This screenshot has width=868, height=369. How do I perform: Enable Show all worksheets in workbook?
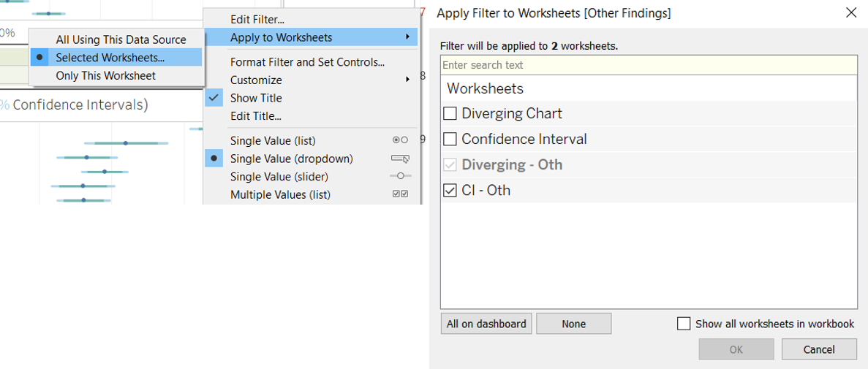(684, 324)
